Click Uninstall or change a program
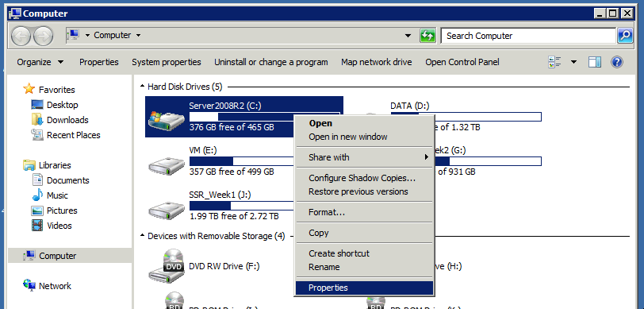Screen dimensions: 644x309 [x=271, y=62]
